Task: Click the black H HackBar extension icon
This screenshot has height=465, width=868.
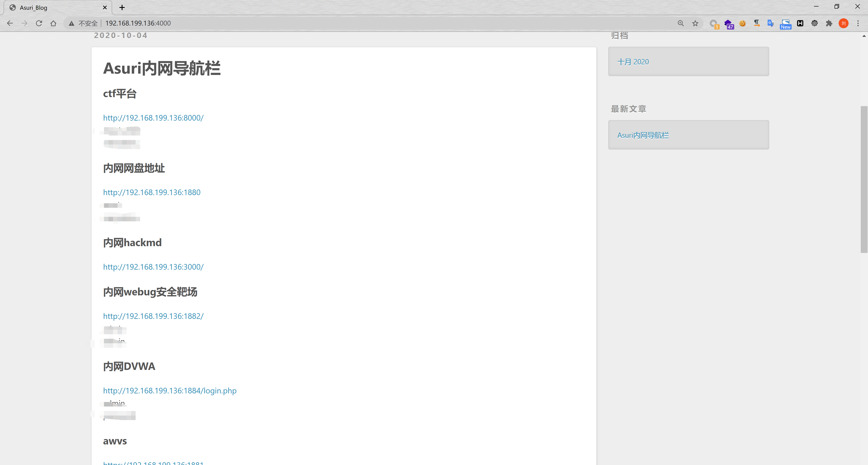Action: pyautogui.click(x=800, y=23)
